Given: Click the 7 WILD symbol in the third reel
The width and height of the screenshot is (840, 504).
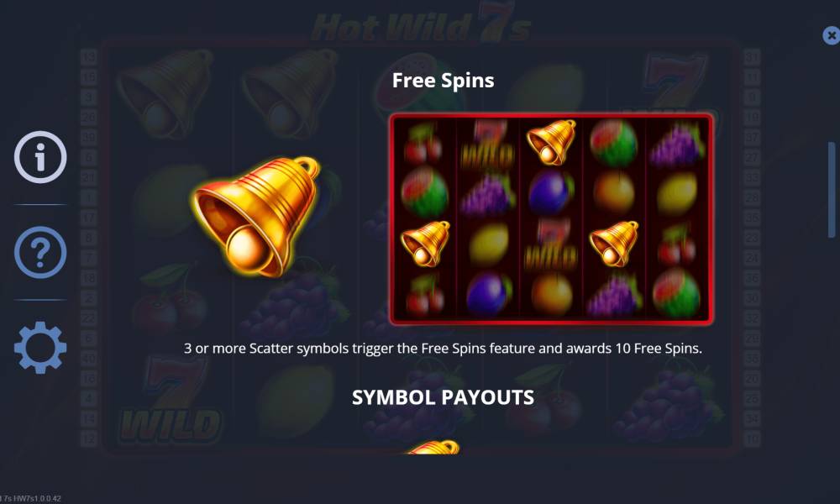Looking at the screenshot, I should [551, 245].
